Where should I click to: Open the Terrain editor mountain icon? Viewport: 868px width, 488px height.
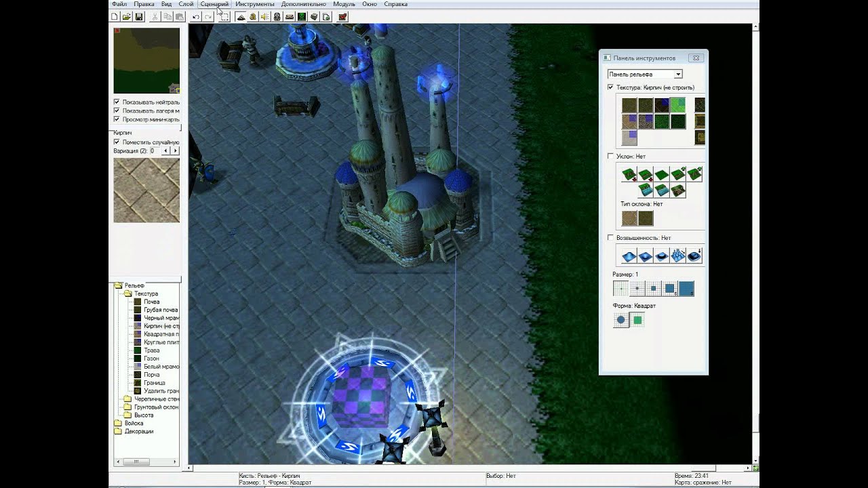pyautogui.click(x=241, y=16)
